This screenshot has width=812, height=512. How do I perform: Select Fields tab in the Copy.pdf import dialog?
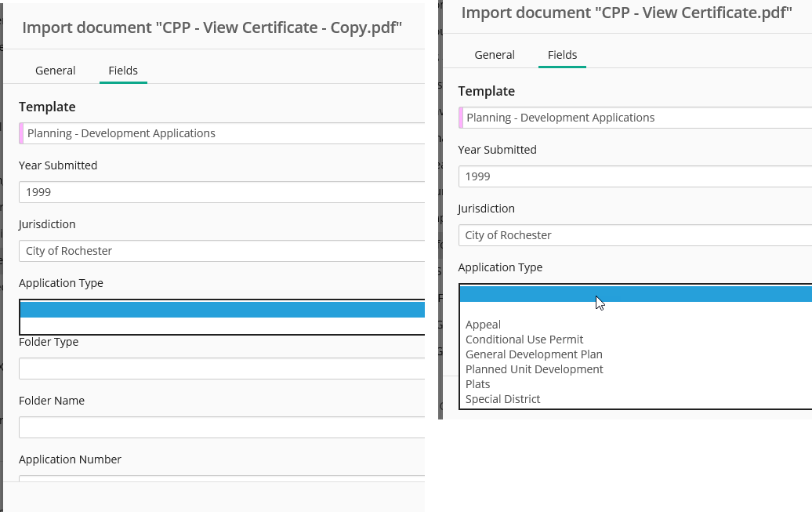tap(123, 71)
